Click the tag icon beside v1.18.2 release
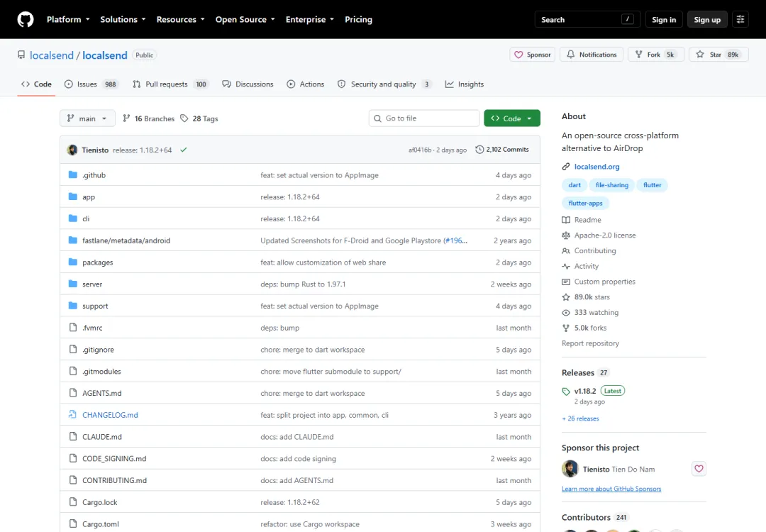766x532 pixels. 566,392
